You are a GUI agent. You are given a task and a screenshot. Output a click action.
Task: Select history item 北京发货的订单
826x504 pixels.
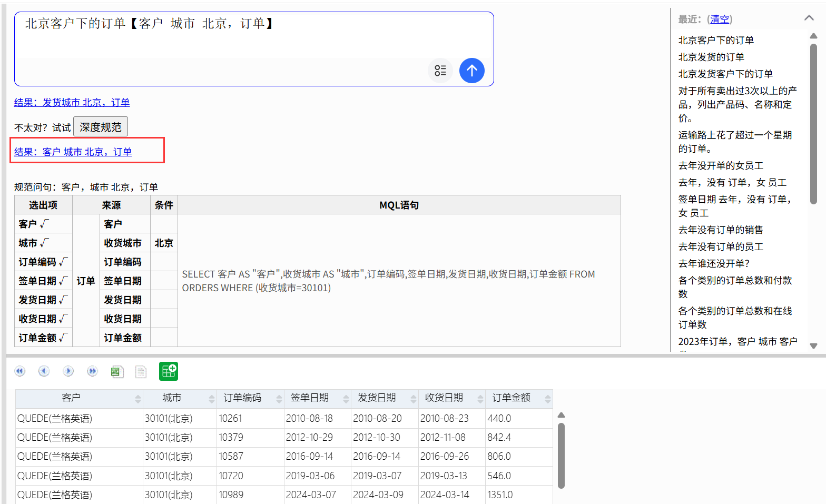pyautogui.click(x=711, y=57)
